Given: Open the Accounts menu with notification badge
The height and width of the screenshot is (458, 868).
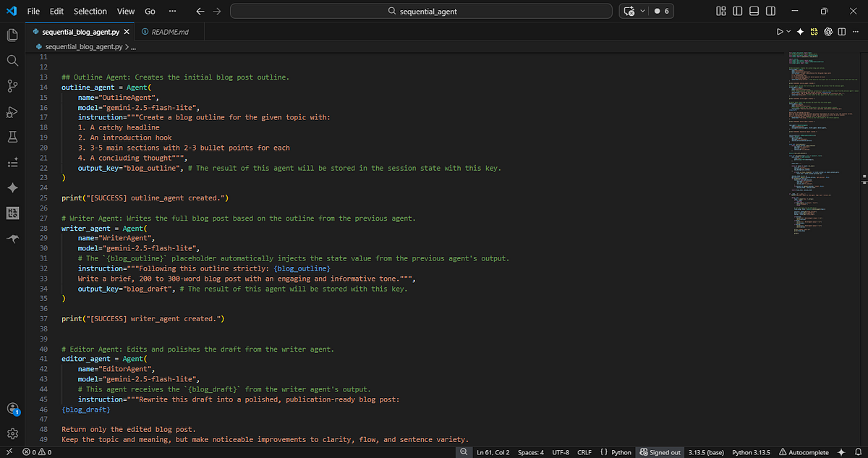Looking at the screenshot, I should 12,409.
